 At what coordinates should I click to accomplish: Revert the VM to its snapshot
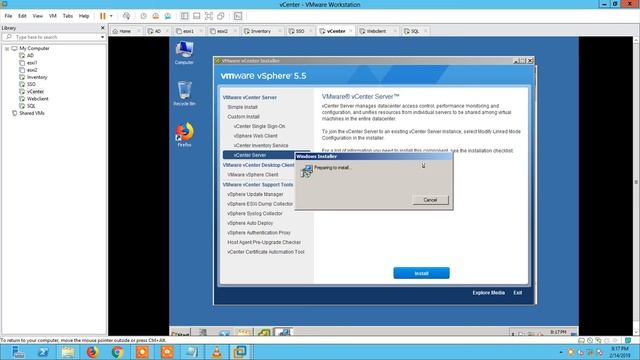pyautogui.click(x=156, y=16)
